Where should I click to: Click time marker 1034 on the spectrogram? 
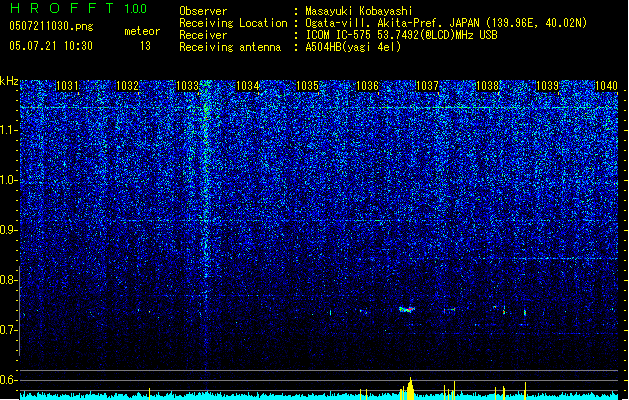248,86
